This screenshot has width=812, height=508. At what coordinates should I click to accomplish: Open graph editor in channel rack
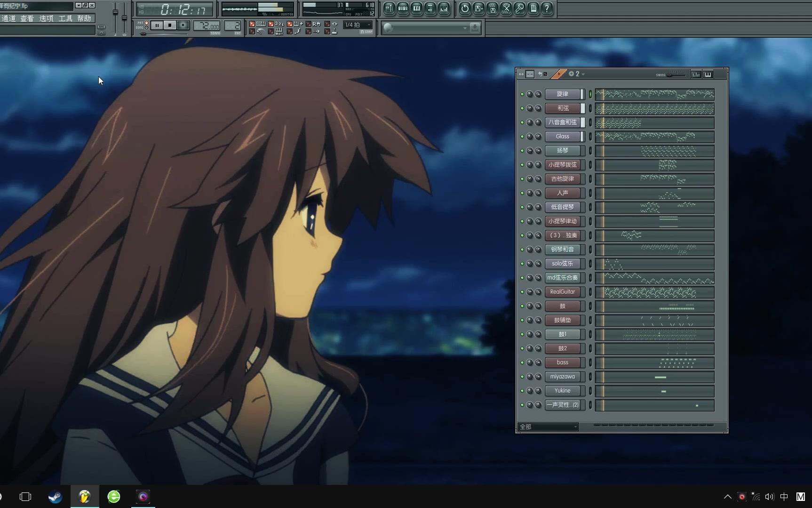696,74
